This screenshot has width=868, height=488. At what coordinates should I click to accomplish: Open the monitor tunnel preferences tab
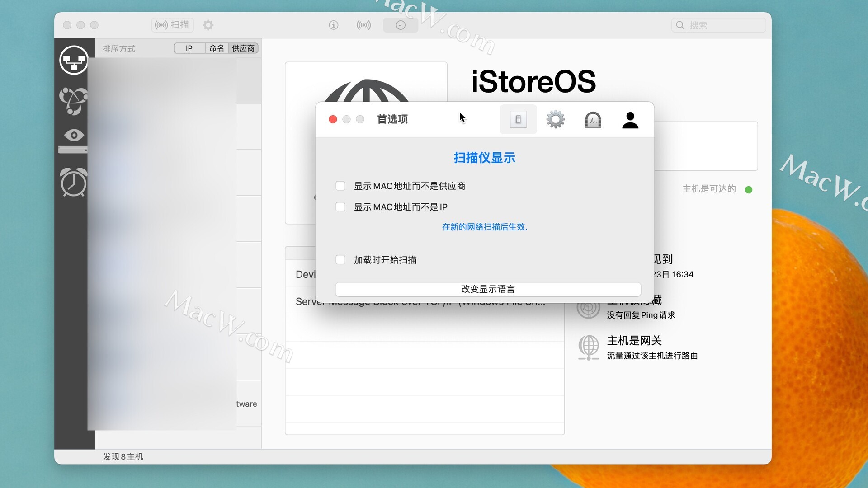pyautogui.click(x=593, y=120)
